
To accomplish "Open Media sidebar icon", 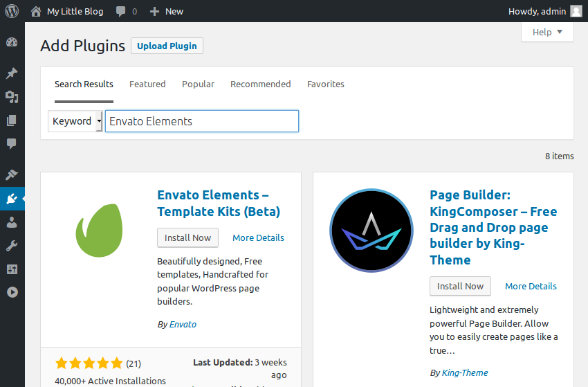I will (x=12, y=97).
